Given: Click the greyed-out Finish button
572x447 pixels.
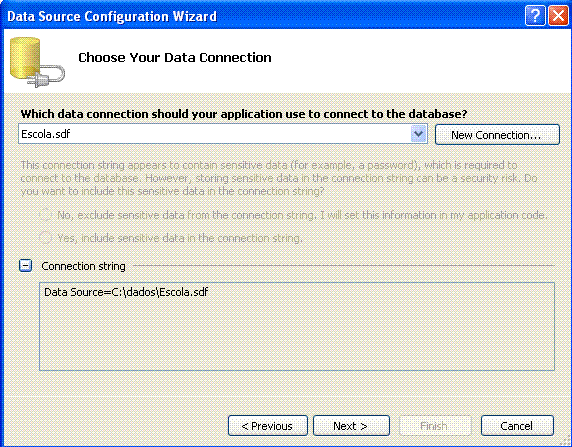Looking at the screenshot, I should coord(435,425).
